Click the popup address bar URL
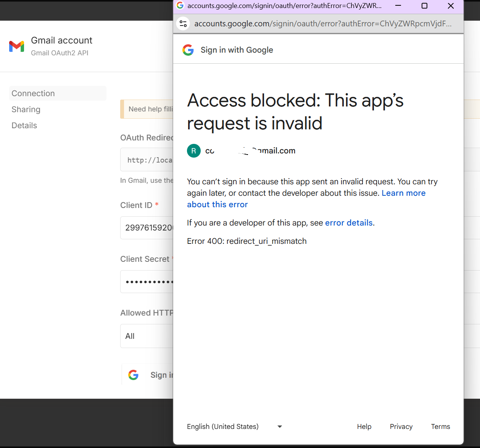The width and height of the screenshot is (480, 448). pos(323,24)
